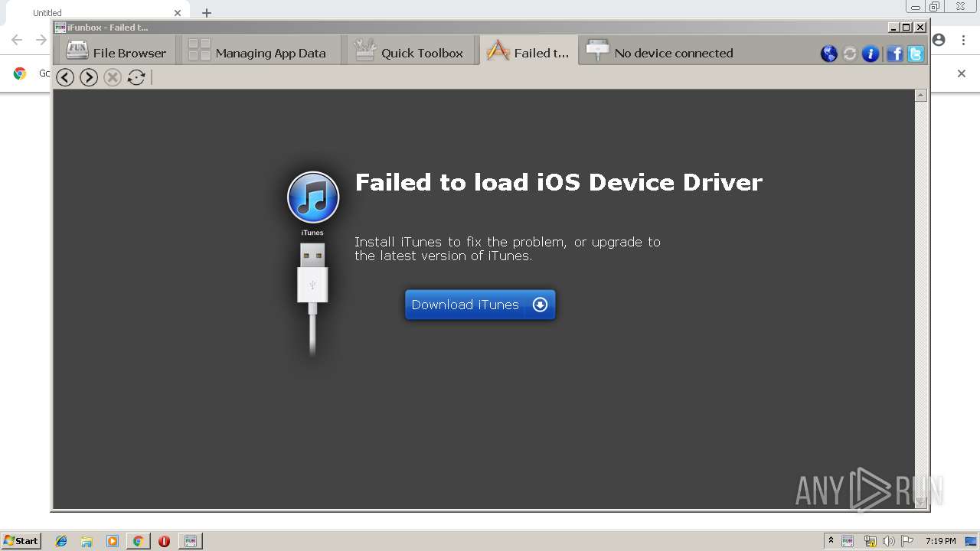
Task: Click the volume speaker tray icon
Action: click(889, 541)
